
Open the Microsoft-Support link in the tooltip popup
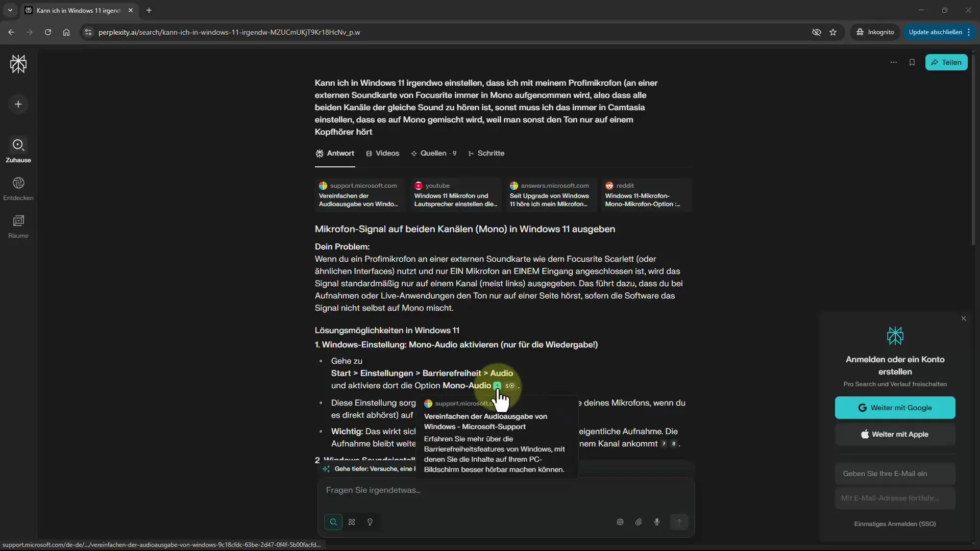pyautogui.click(x=485, y=421)
